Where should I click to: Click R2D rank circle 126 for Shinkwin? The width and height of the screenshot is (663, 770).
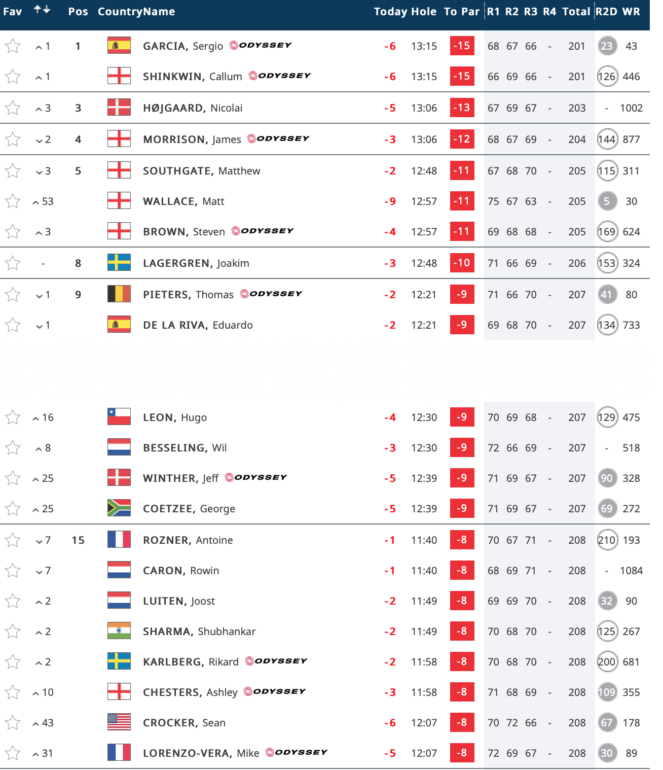coord(607,77)
